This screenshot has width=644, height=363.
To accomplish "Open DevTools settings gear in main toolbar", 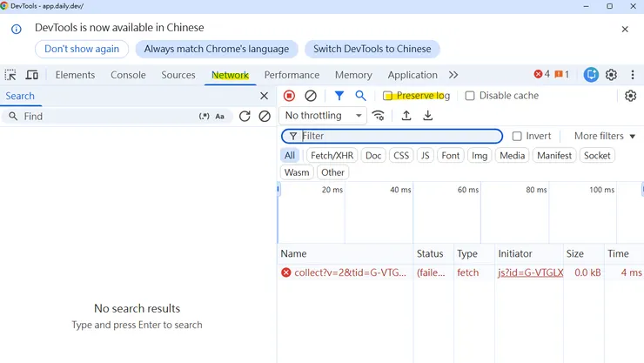I will pos(611,74).
